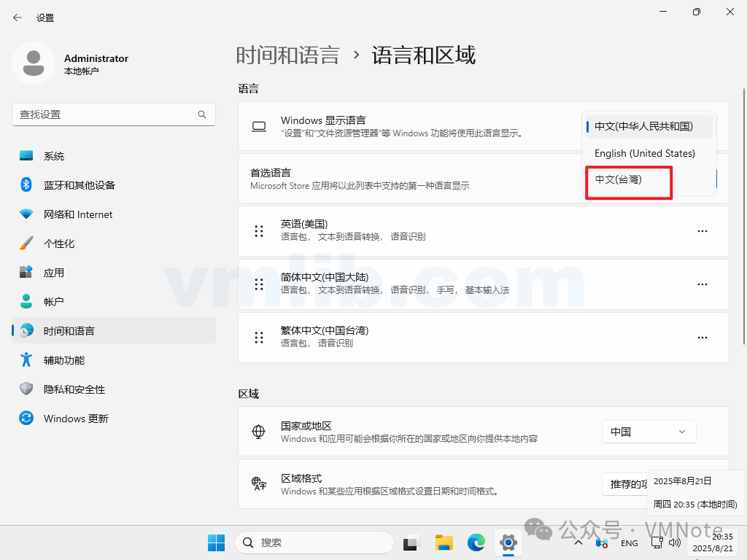Choose English (United States) display language
This screenshot has height=560, width=747.
pos(644,153)
